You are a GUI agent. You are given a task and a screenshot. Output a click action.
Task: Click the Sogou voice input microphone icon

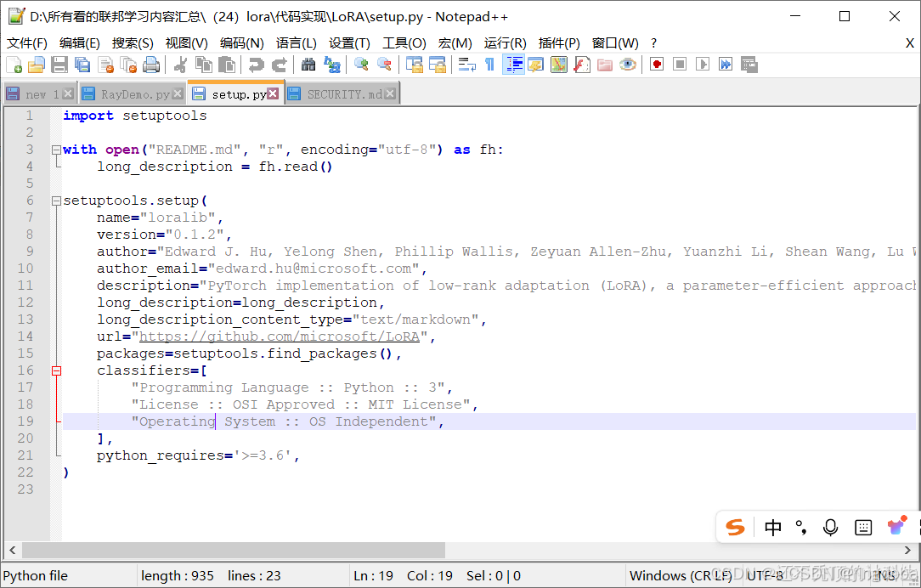point(830,527)
